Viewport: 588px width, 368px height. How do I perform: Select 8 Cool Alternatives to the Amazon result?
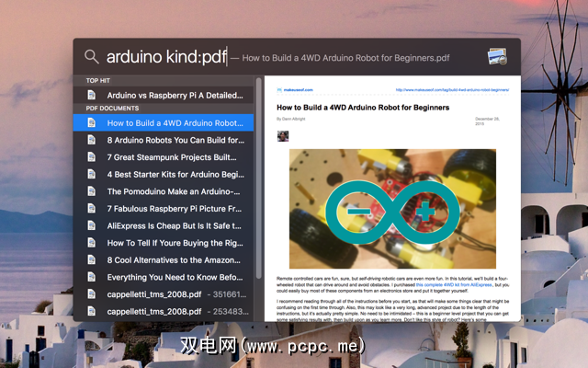click(x=164, y=259)
